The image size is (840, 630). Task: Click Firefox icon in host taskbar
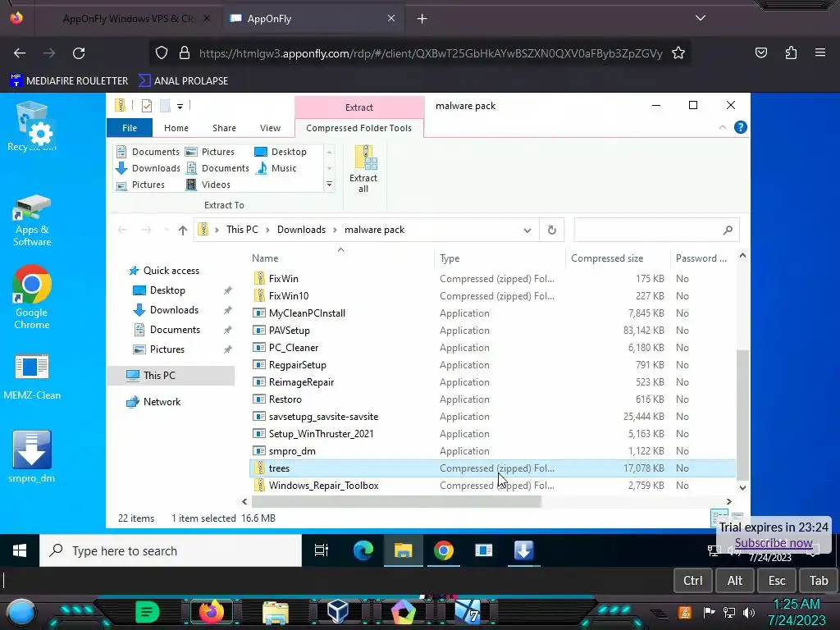click(211, 612)
